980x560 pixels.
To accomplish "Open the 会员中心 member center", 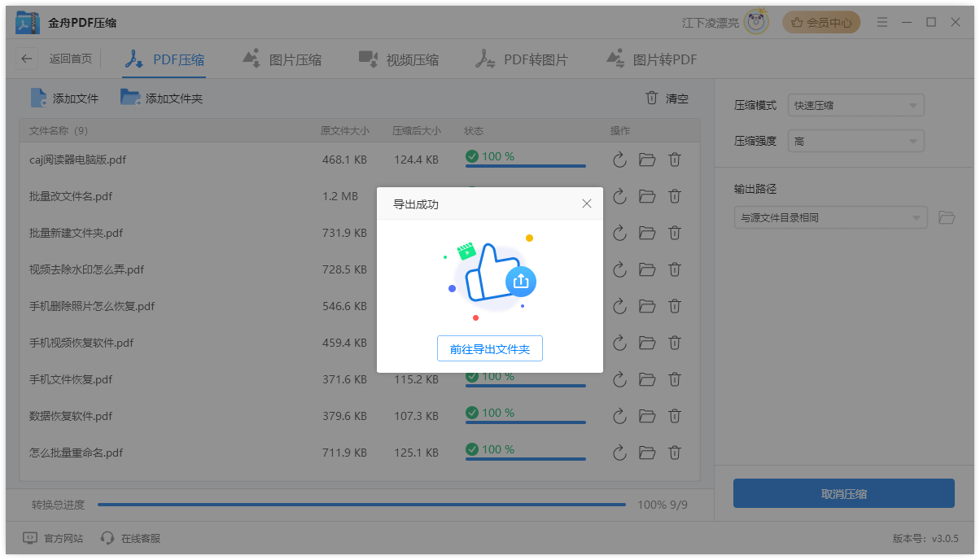I will coord(821,23).
